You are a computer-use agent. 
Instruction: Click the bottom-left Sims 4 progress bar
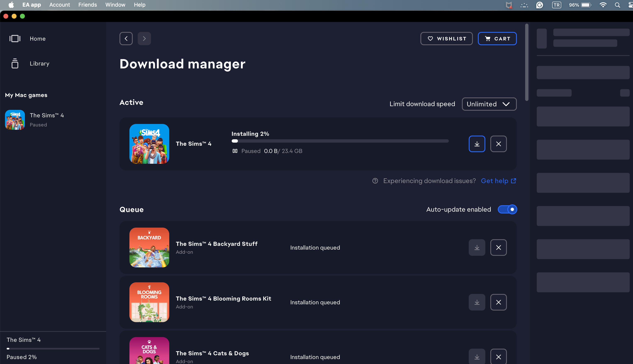(x=53, y=348)
